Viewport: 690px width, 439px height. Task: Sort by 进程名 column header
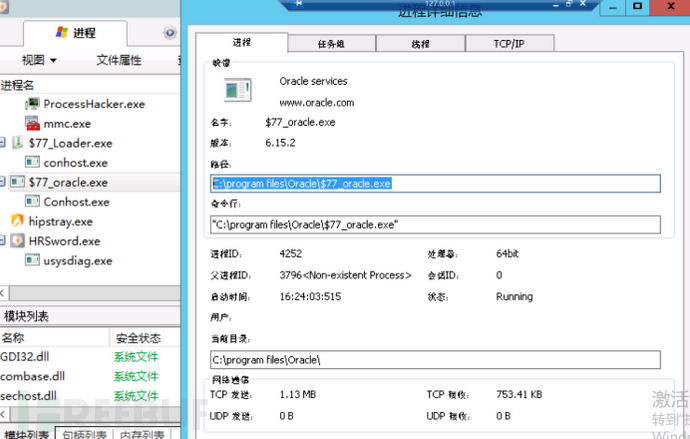[18, 85]
